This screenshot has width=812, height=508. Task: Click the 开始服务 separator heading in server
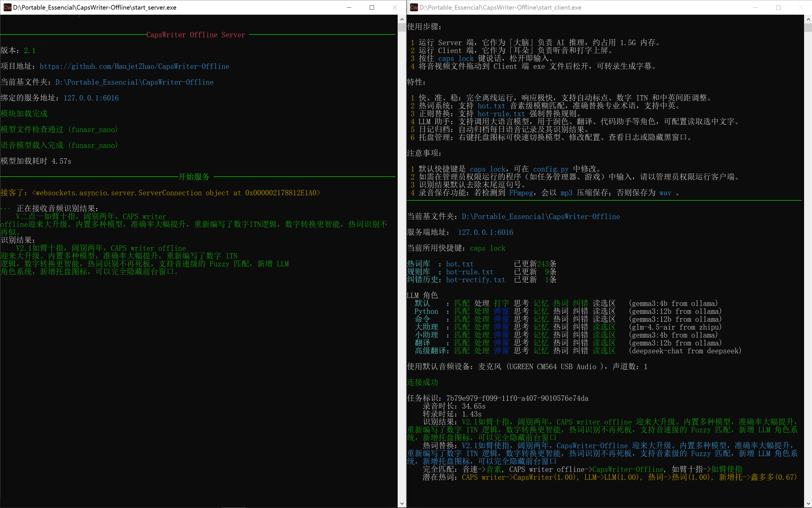coord(194,177)
